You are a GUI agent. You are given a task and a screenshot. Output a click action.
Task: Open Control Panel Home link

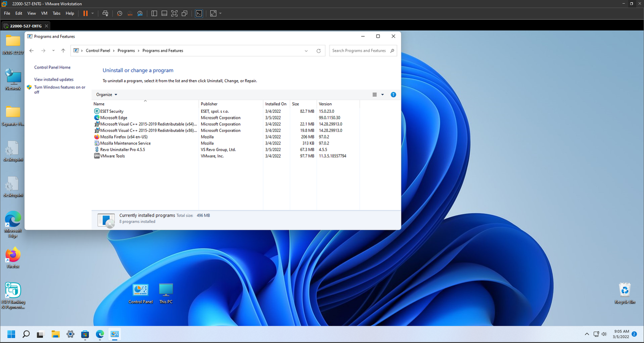[x=52, y=67]
